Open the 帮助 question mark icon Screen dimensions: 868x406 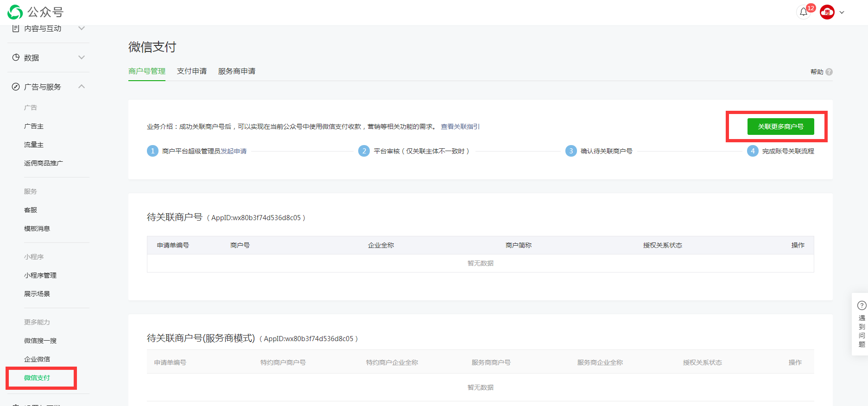coord(829,72)
